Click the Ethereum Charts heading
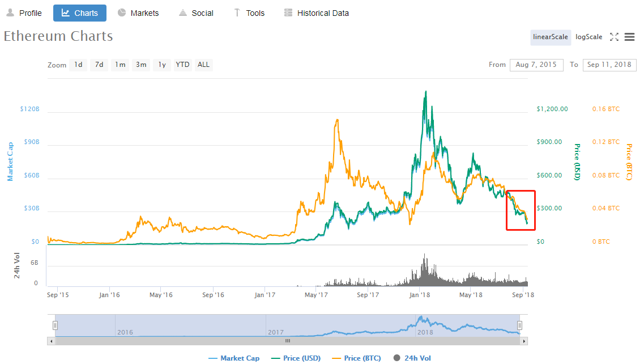This screenshot has width=644, height=364. (58, 36)
